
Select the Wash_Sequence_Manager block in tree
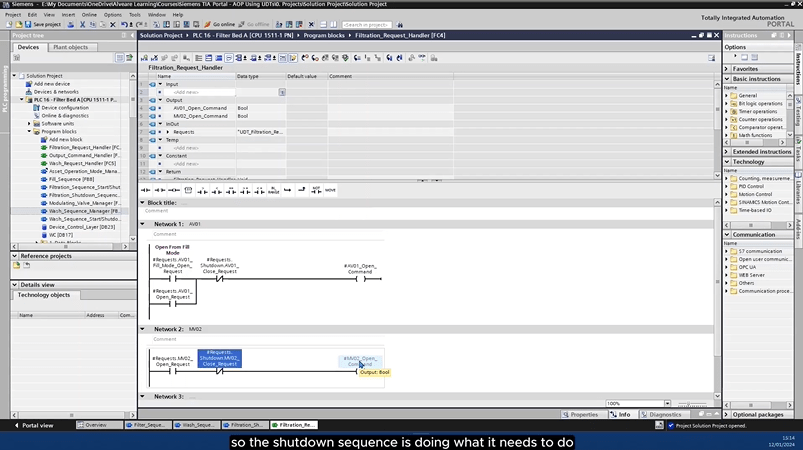click(84, 211)
